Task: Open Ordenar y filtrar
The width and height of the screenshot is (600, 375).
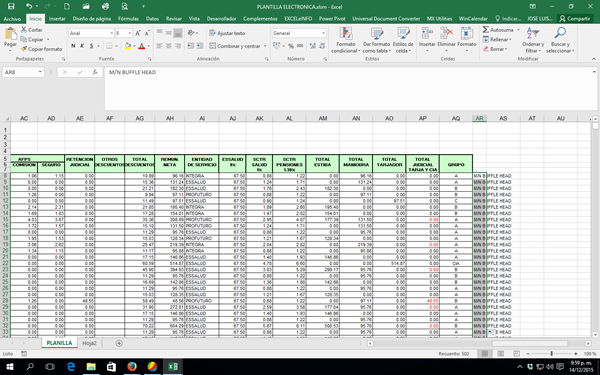Action: [533, 40]
